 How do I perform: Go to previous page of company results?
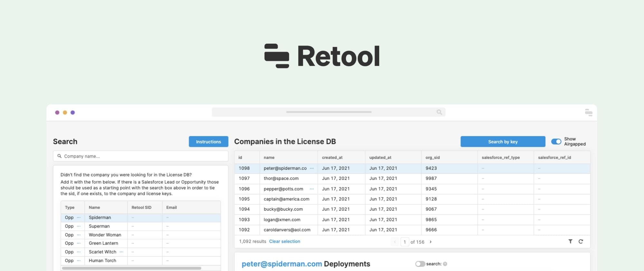coord(395,242)
